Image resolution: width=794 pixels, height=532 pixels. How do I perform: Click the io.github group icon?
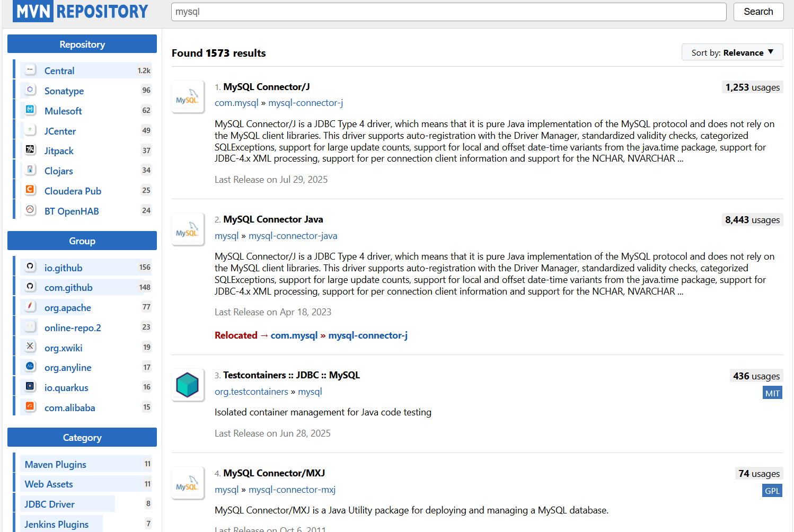point(30,267)
